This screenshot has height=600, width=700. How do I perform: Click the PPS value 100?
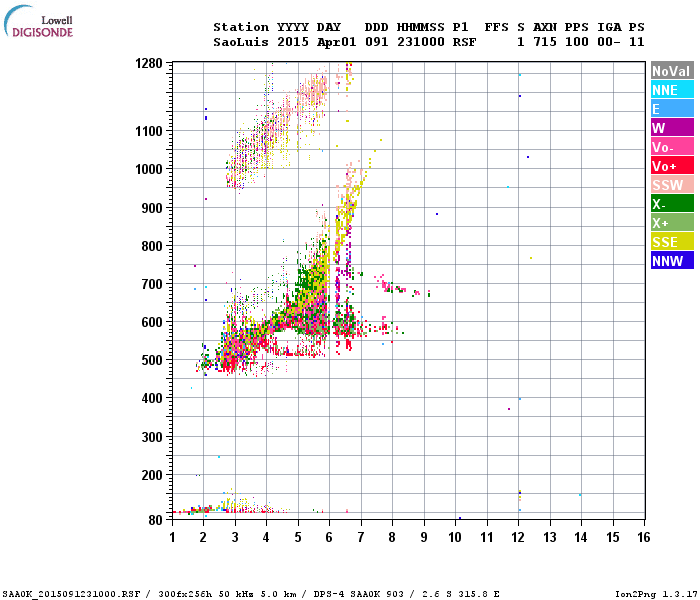click(x=577, y=42)
